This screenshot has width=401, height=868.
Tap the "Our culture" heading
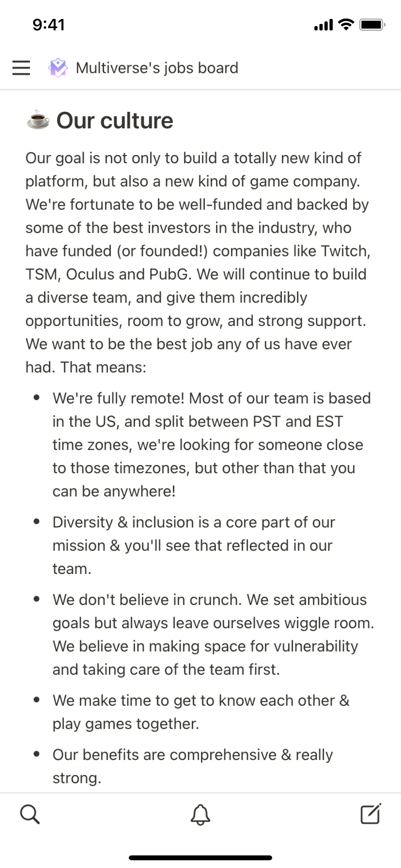[115, 120]
